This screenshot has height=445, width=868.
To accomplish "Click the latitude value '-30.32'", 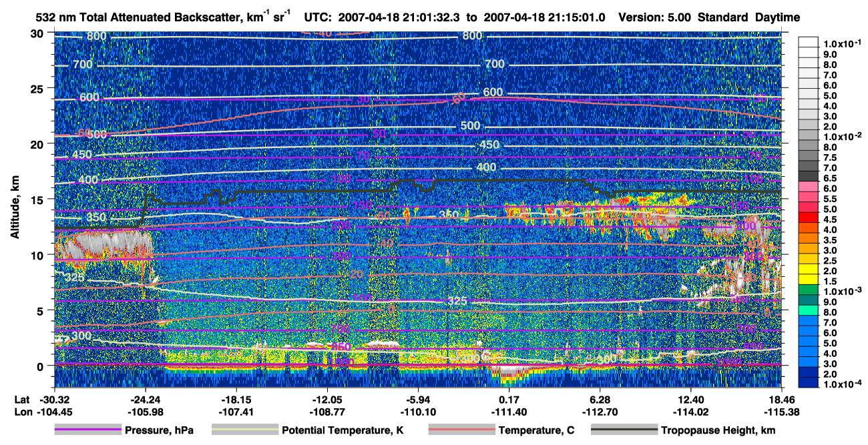I will pyautogui.click(x=54, y=399).
